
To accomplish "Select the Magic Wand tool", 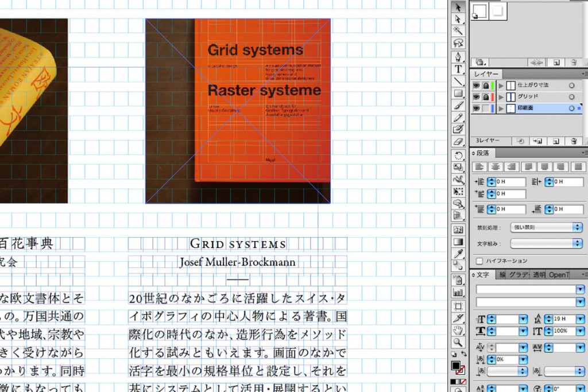I will [x=458, y=31].
